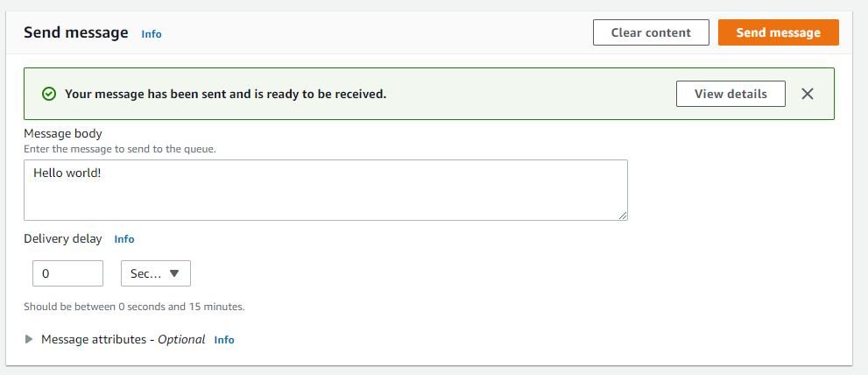The image size is (868, 375).
Task: Click the orange Send message button
Action: 779,32
